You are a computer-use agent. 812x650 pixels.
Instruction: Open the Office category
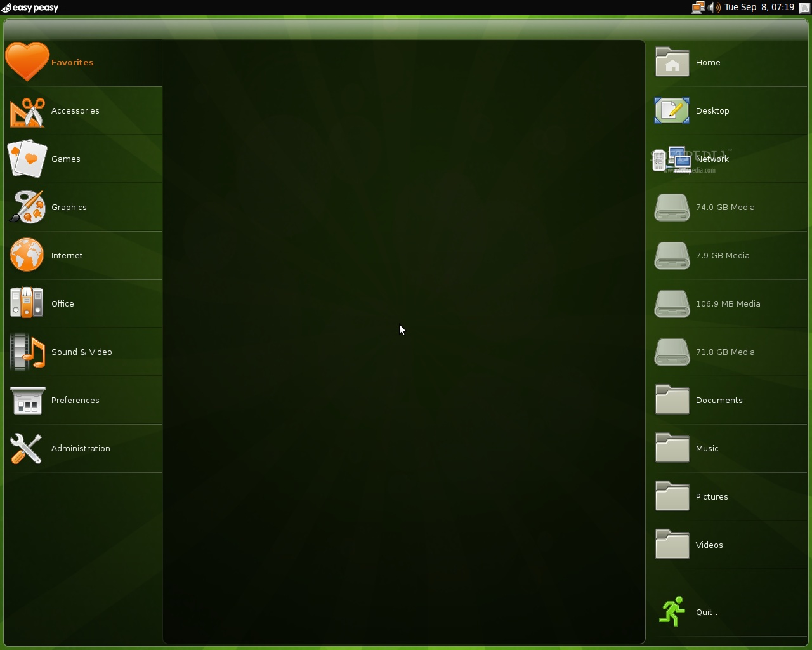click(x=63, y=303)
